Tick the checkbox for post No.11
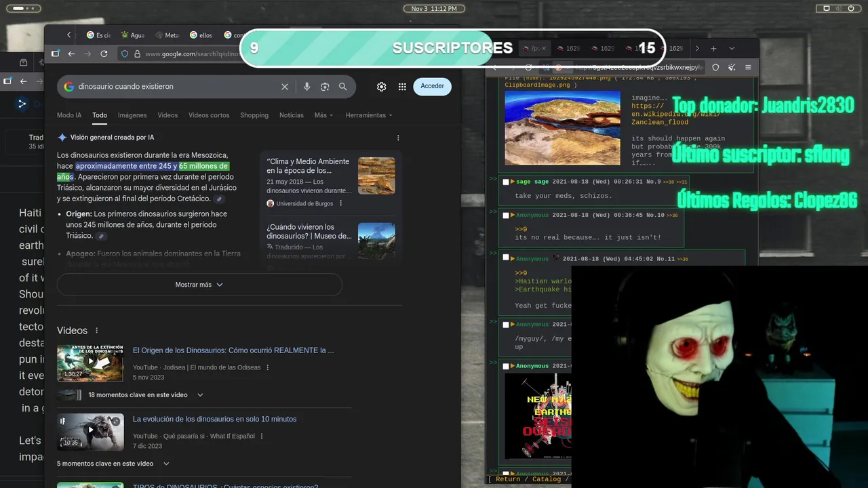The width and height of the screenshot is (868, 488). [x=506, y=258]
